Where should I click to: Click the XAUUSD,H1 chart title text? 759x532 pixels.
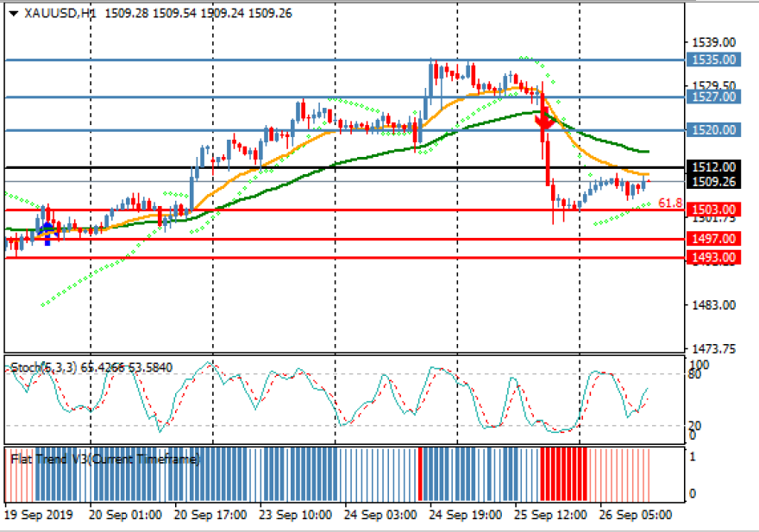pos(59,13)
